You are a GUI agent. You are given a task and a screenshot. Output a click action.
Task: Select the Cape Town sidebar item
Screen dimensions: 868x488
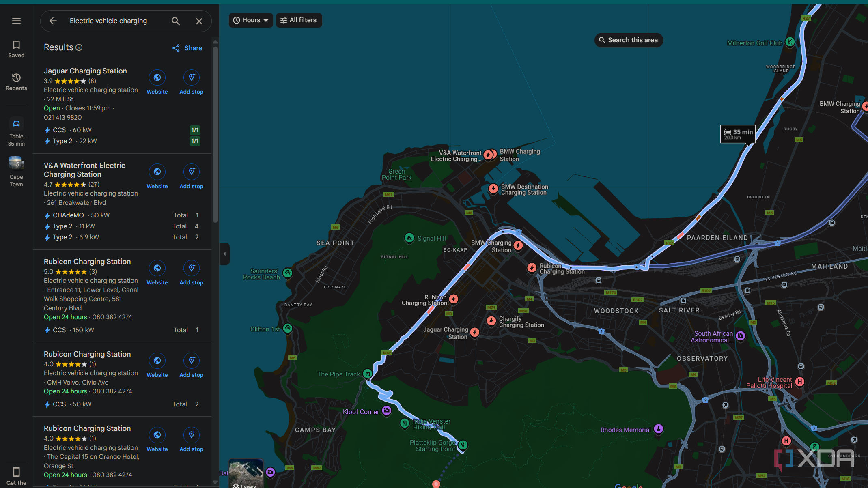(16, 172)
